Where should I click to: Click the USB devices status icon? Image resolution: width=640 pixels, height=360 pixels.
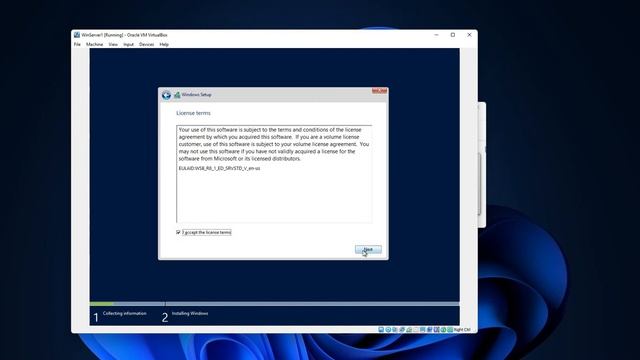coord(409,329)
